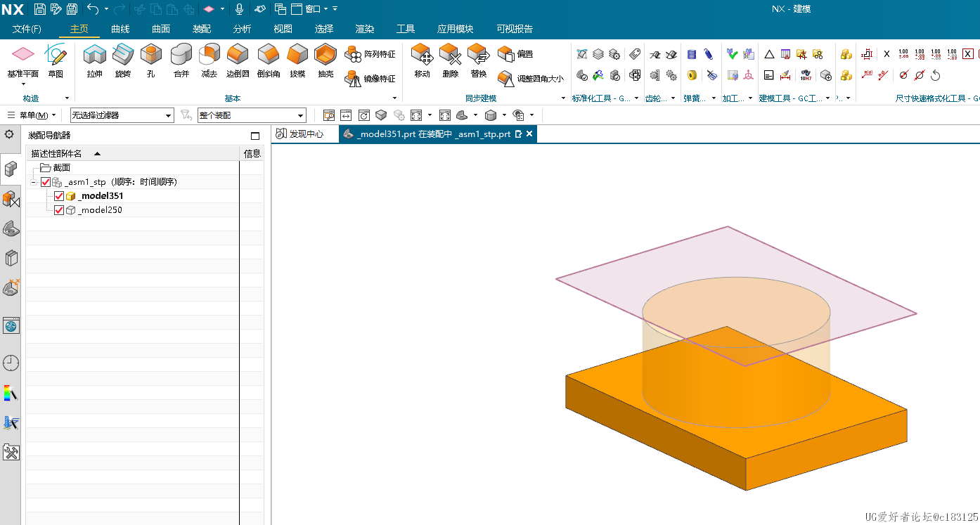Click the 阵列特征 pattern feature button

click(x=370, y=54)
